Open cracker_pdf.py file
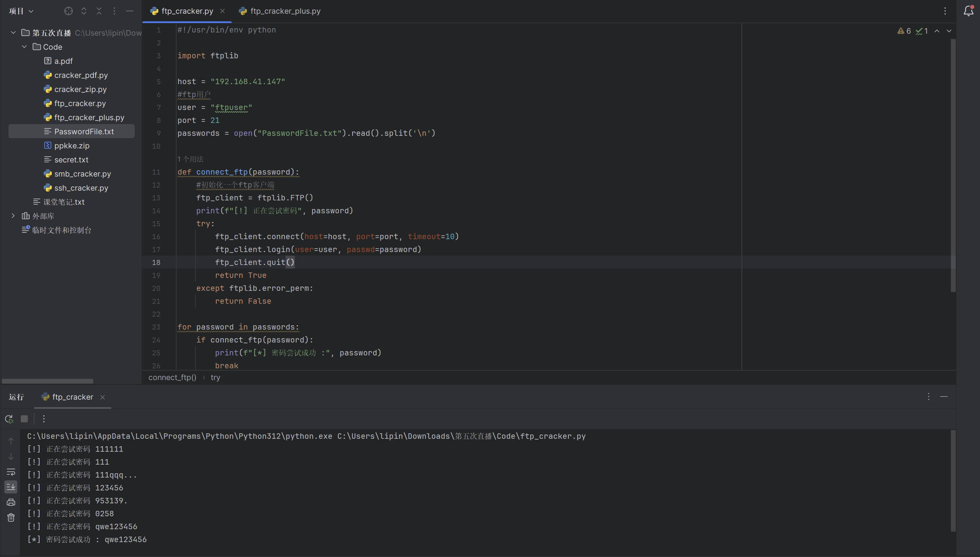Viewport: 980px width, 557px height. tap(81, 75)
